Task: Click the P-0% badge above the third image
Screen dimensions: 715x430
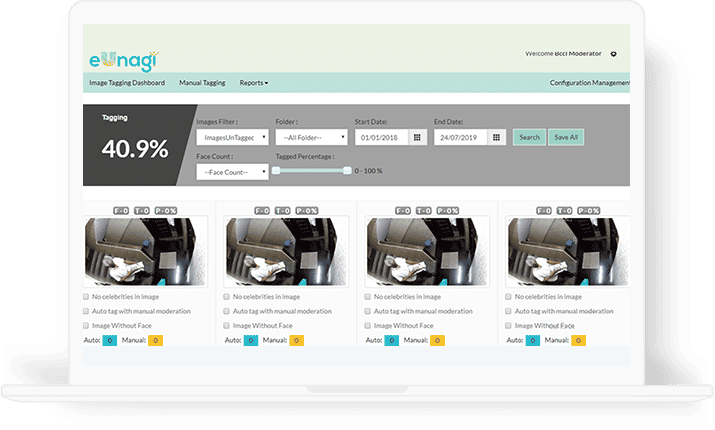Action: click(448, 211)
